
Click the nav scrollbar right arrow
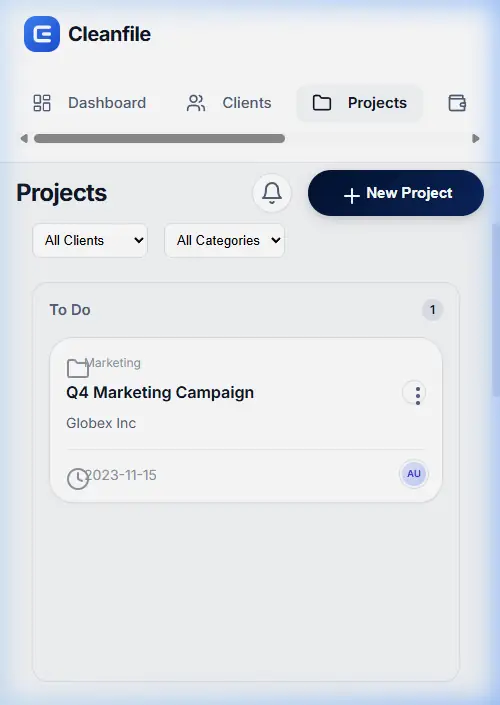pyautogui.click(x=476, y=138)
